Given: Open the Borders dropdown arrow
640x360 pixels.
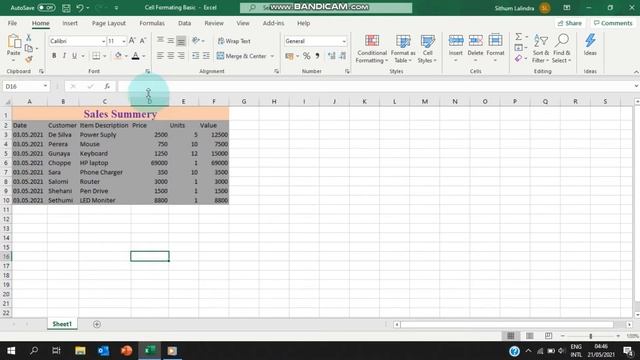Looking at the screenshot, I should point(104,56).
